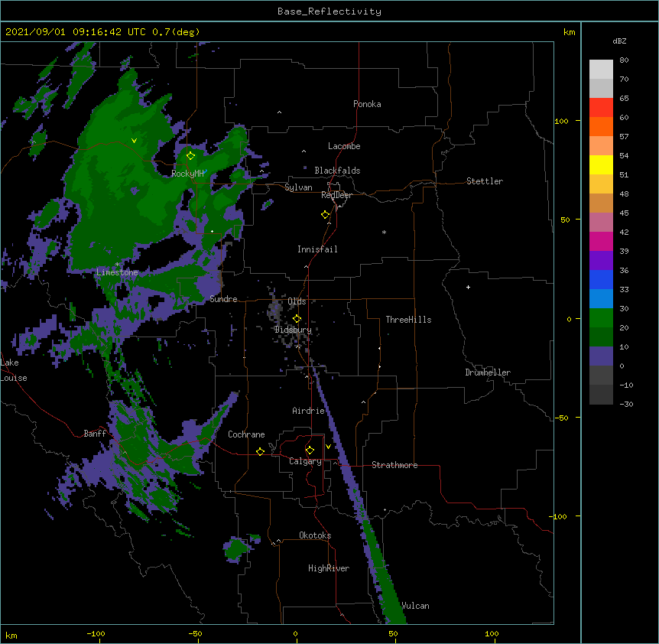The height and width of the screenshot is (644, 659).
Task: Select the bright green 20-30 dBZ legend swatch
Action: pos(601,318)
